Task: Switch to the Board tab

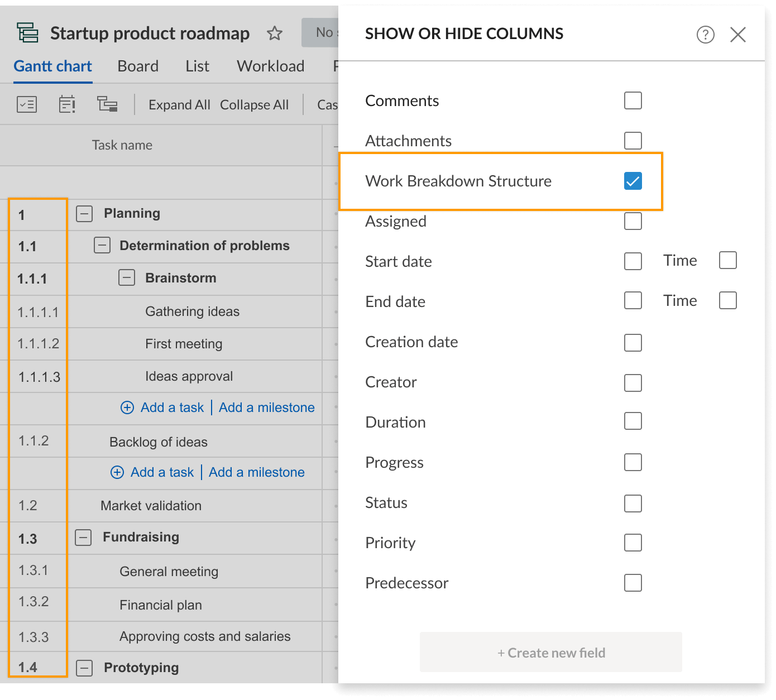Action: (137, 66)
